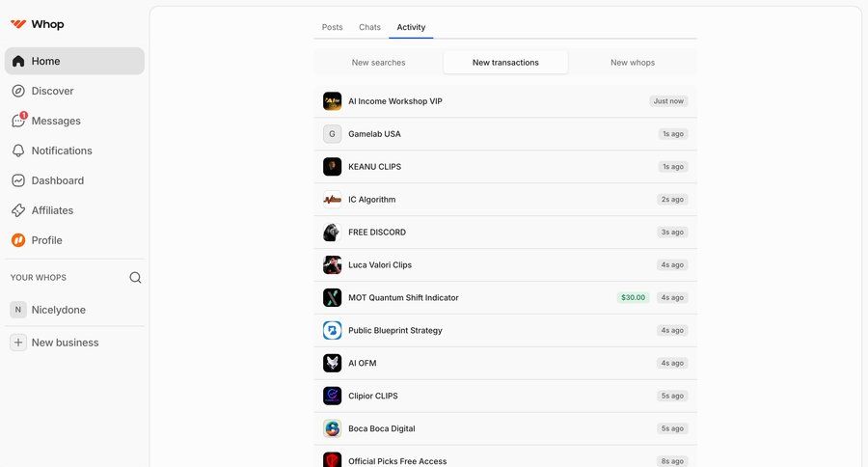Click the Messages unread badge
Image resolution: width=868 pixels, height=467 pixels.
(24, 115)
